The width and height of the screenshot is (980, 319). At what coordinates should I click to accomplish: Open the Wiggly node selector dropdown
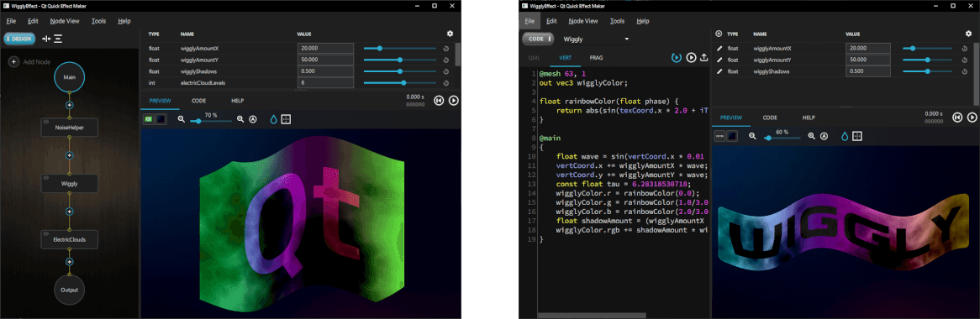click(596, 39)
